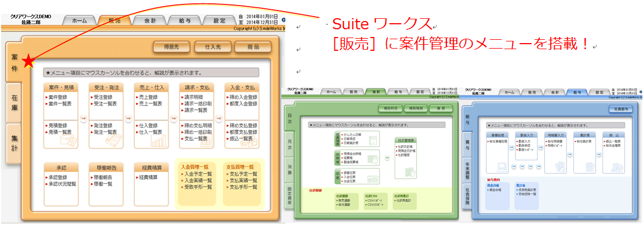Open 発注一覧表 link

104,132
